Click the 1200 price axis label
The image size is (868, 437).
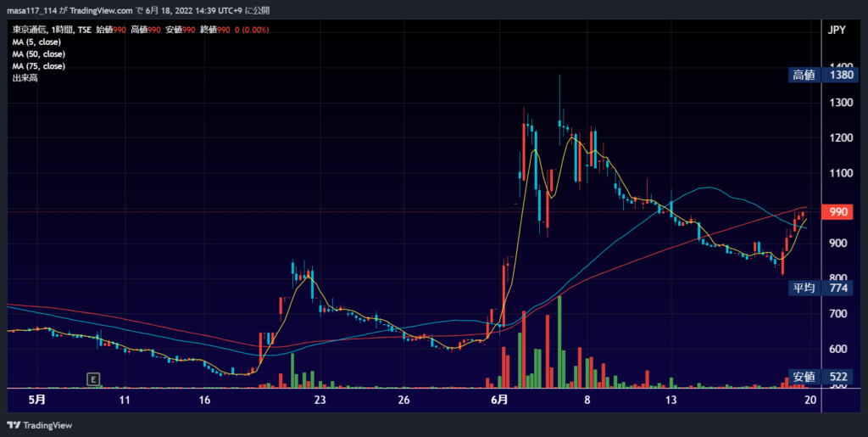coord(840,138)
